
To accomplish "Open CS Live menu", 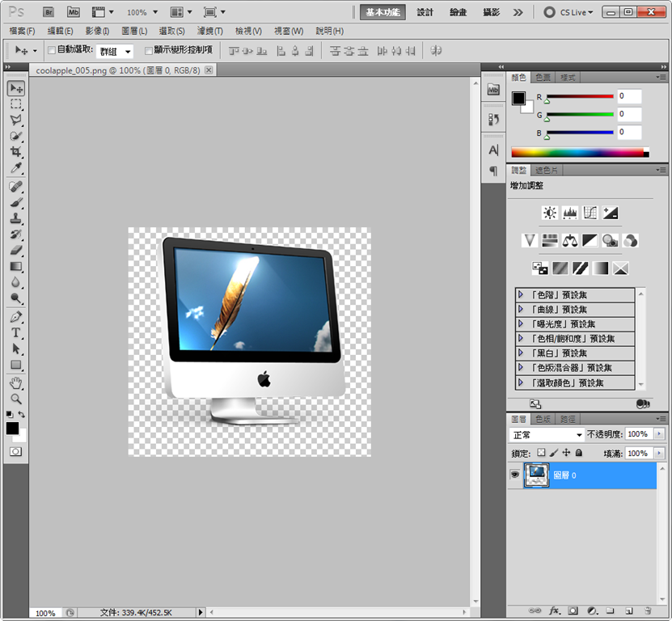I will click(568, 12).
